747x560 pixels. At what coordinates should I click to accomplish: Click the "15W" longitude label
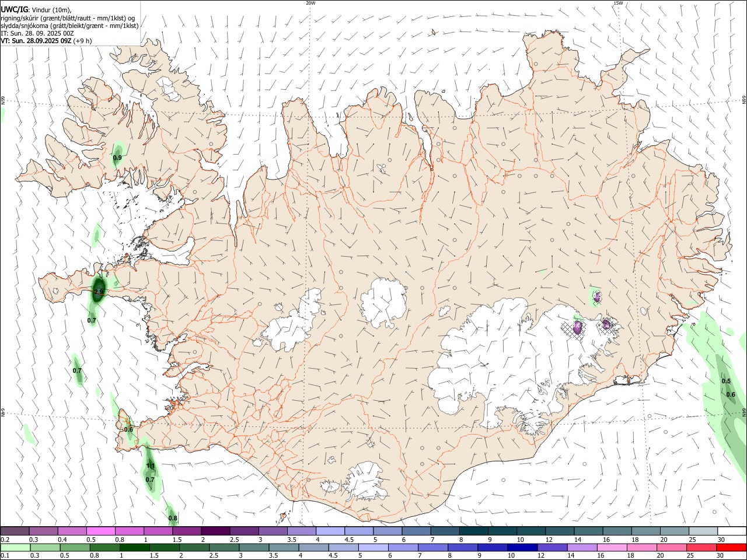(618, 3)
